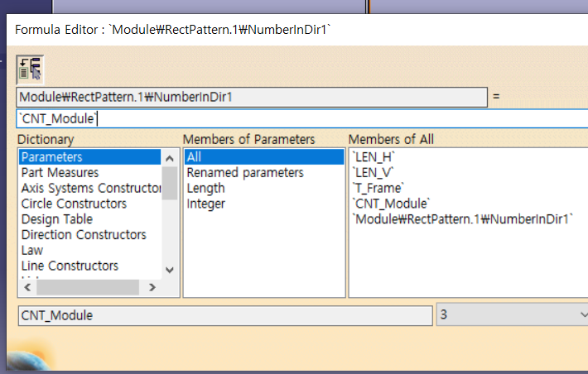588x374 pixels.
Task: Click the Dictionary list scroll up arrow
Action: 170,158
